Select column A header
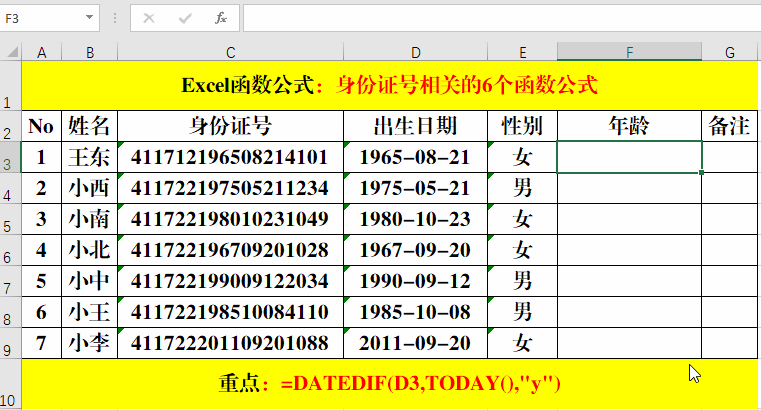 tap(42, 52)
